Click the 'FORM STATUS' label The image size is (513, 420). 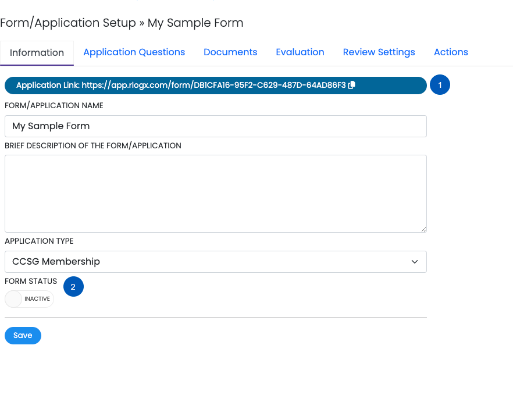point(31,282)
